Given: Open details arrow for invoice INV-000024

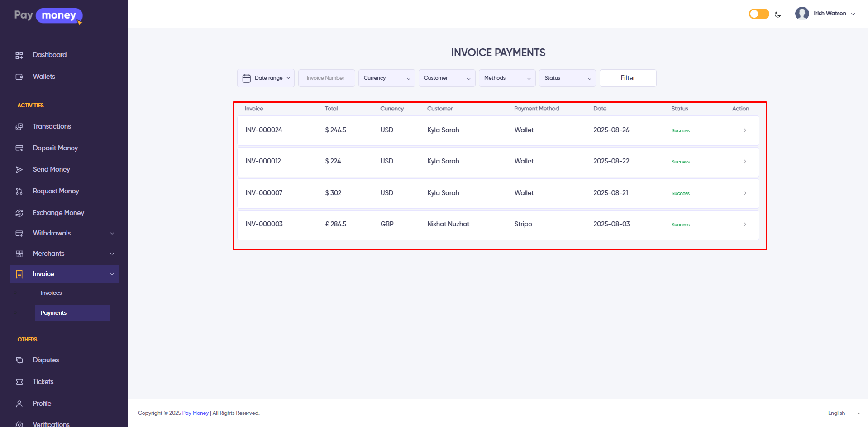Looking at the screenshot, I should point(744,130).
